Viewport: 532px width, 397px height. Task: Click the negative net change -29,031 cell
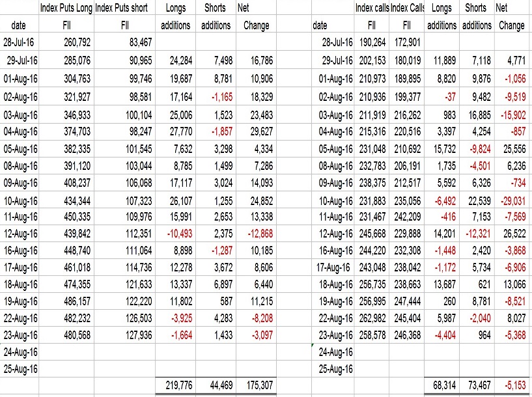point(509,202)
